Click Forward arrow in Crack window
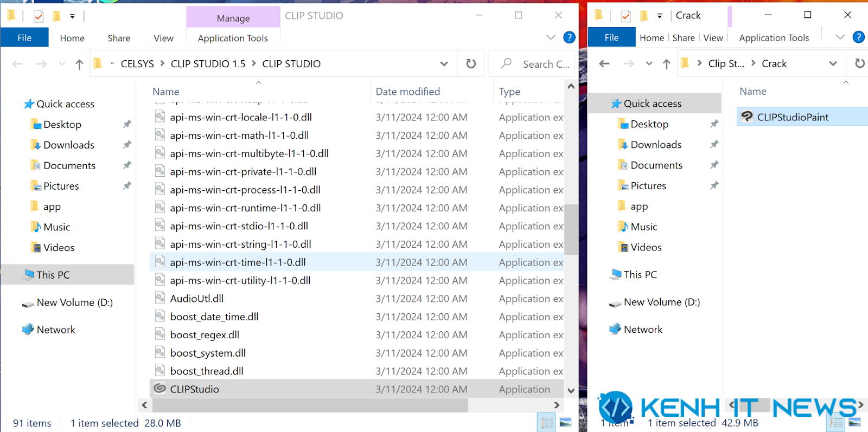Image resolution: width=868 pixels, height=432 pixels. 629,64
